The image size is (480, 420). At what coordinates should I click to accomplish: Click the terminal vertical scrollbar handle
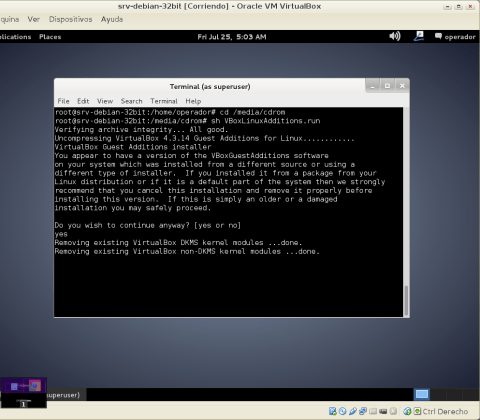(406, 301)
